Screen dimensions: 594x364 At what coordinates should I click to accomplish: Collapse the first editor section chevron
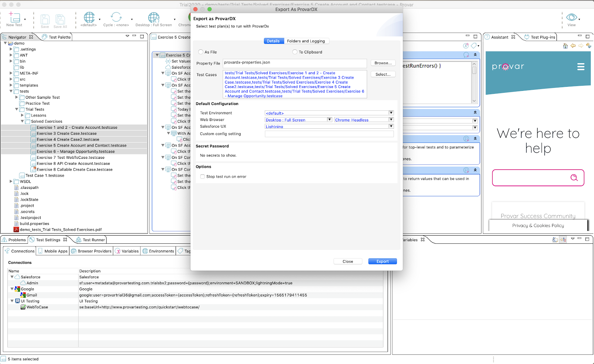click(475, 55)
